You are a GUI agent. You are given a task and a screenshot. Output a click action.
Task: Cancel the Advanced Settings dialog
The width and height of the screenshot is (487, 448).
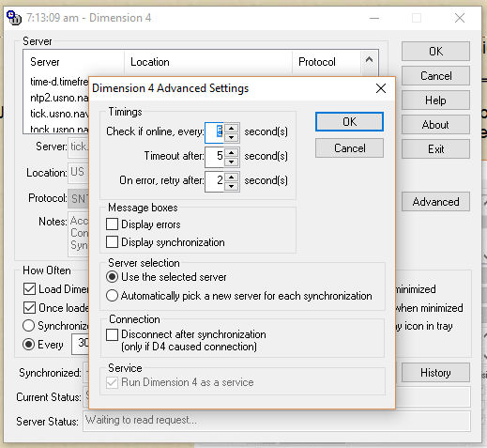pos(349,147)
